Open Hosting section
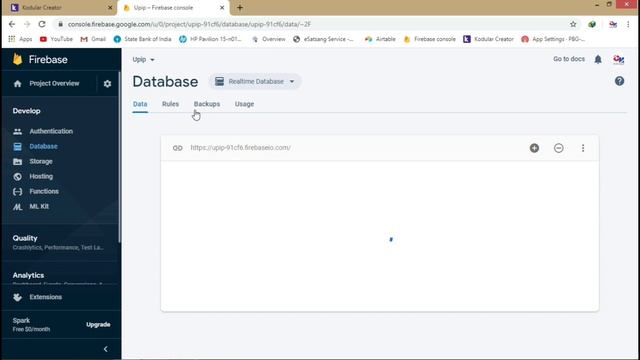Viewport: 640px width, 360px height. click(41, 177)
